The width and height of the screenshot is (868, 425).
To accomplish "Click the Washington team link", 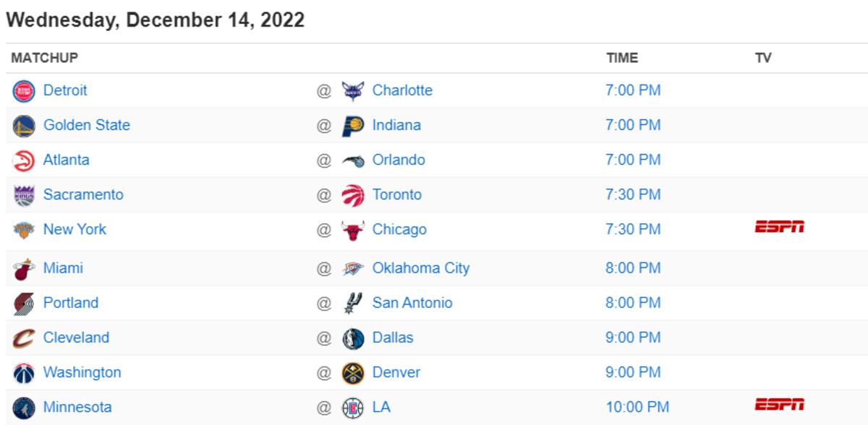I will (x=80, y=372).
